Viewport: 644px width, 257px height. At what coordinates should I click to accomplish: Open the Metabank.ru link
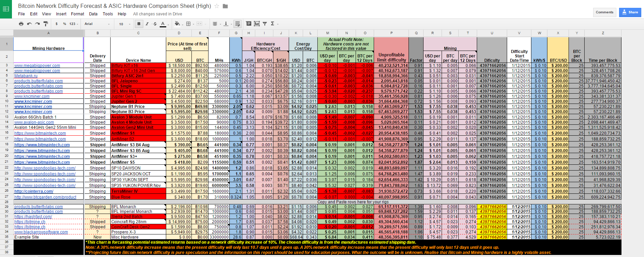click(26, 76)
